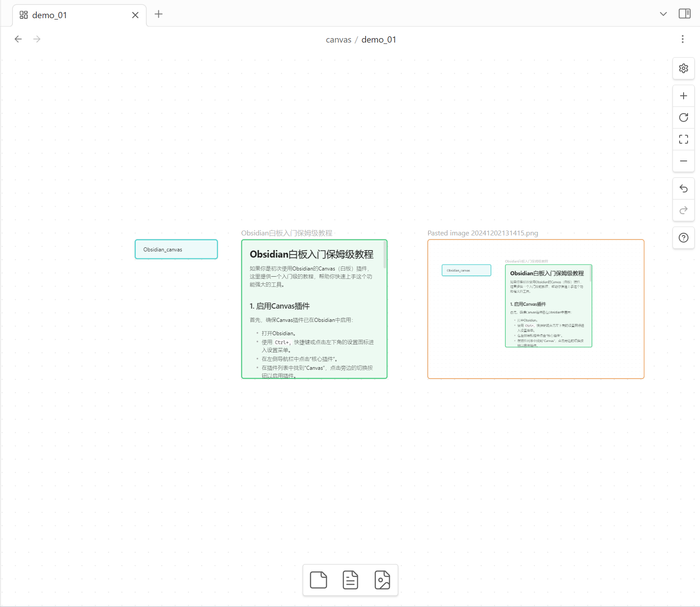700x607 pixels.
Task: Open canvas settings gear
Action: tap(683, 68)
